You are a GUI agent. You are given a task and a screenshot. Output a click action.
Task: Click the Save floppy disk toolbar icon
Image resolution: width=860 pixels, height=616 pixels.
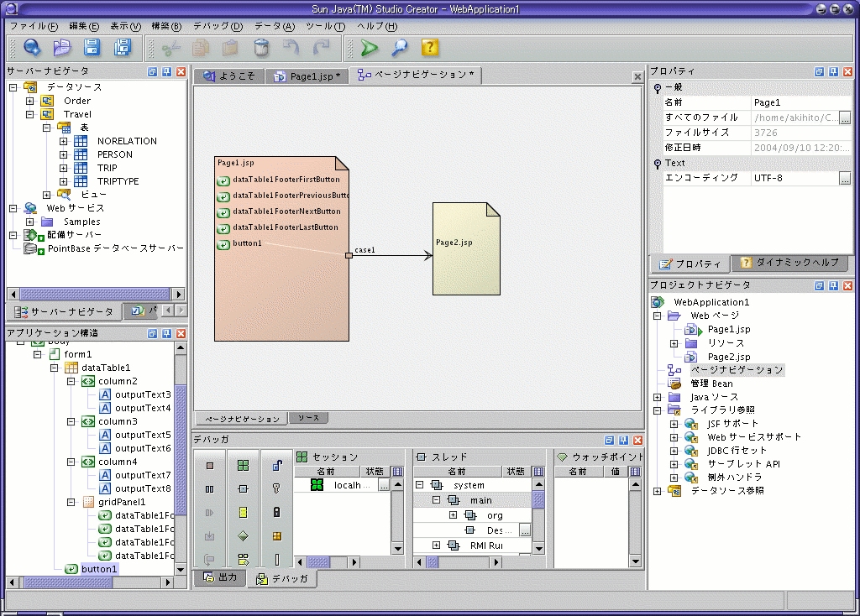pyautogui.click(x=92, y=48)
